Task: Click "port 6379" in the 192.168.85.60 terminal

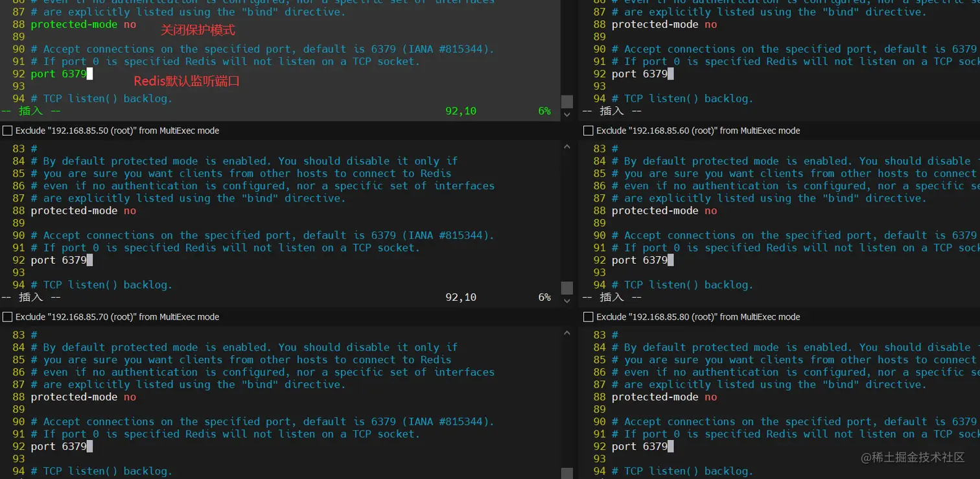Action: click(x=639, y=260)
